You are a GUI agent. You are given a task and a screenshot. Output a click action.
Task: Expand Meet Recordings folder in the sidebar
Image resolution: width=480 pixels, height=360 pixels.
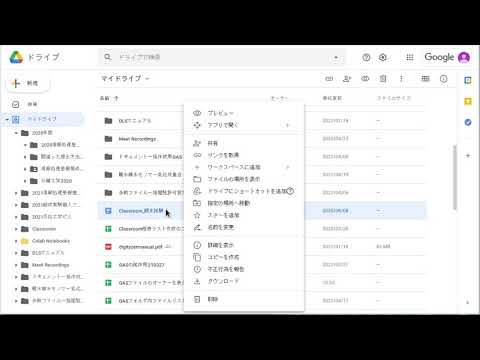(x=16, y=265)
